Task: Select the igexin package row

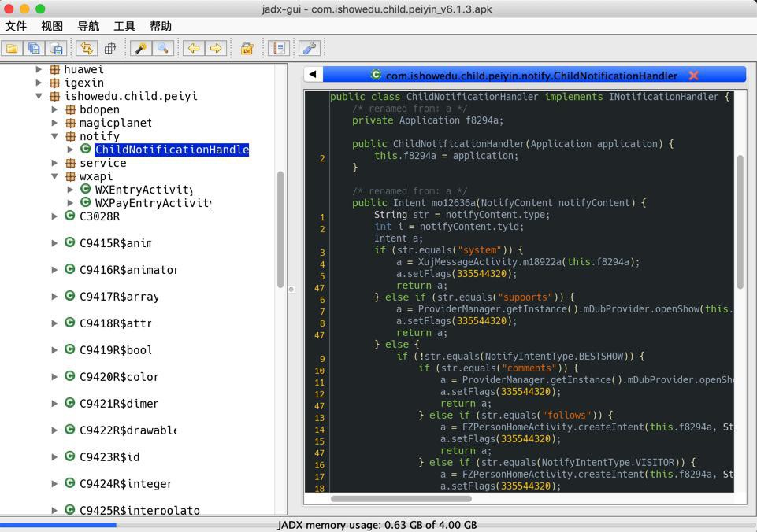Action: 84,83
